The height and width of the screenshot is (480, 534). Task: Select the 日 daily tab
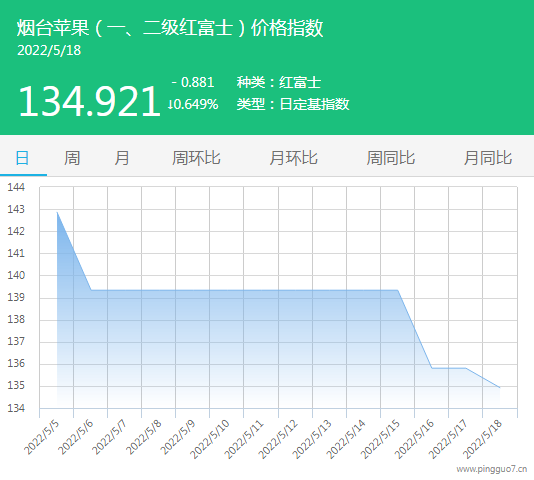pyautogui.click(x=22, y=158)
